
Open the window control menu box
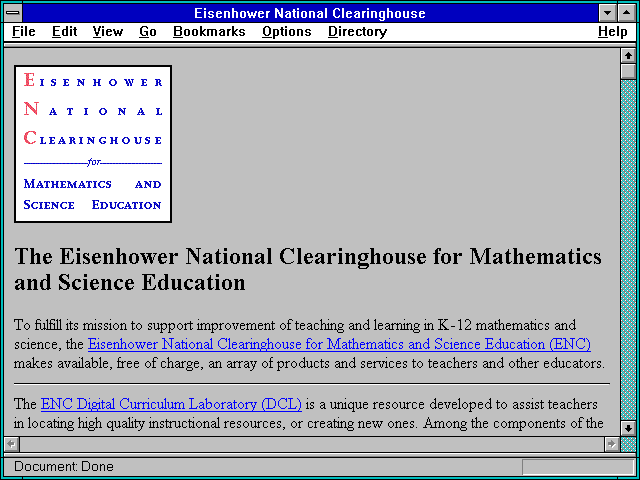(13, 13)
